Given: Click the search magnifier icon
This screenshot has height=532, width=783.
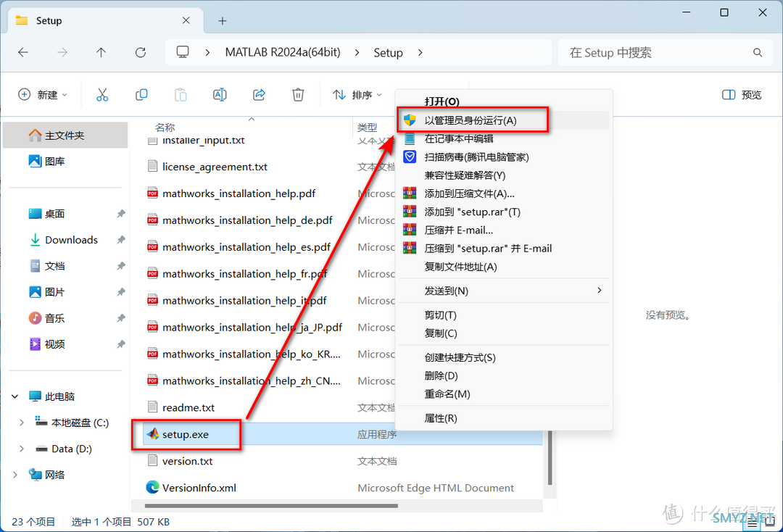Looking at the screenshot, I should click(758, 52).
